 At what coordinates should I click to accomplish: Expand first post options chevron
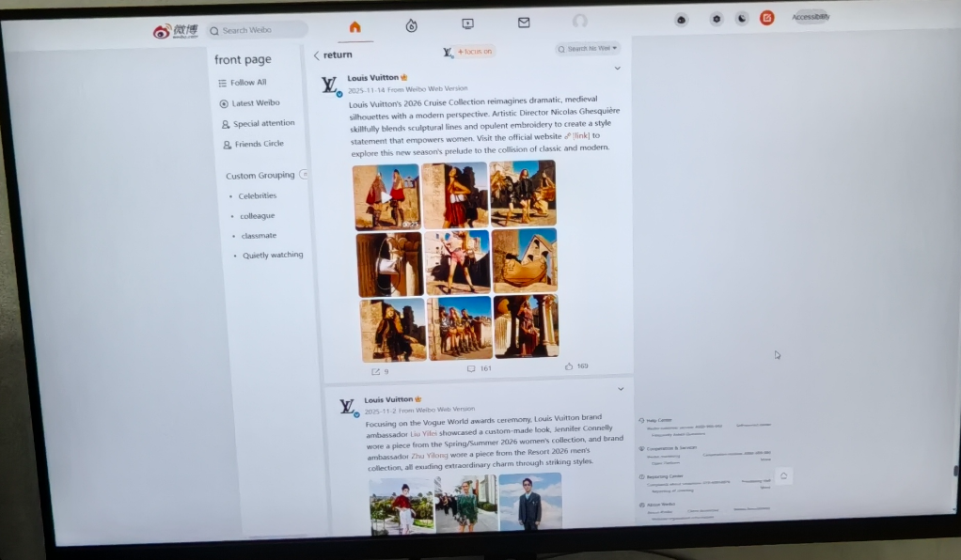click(617, 68)
